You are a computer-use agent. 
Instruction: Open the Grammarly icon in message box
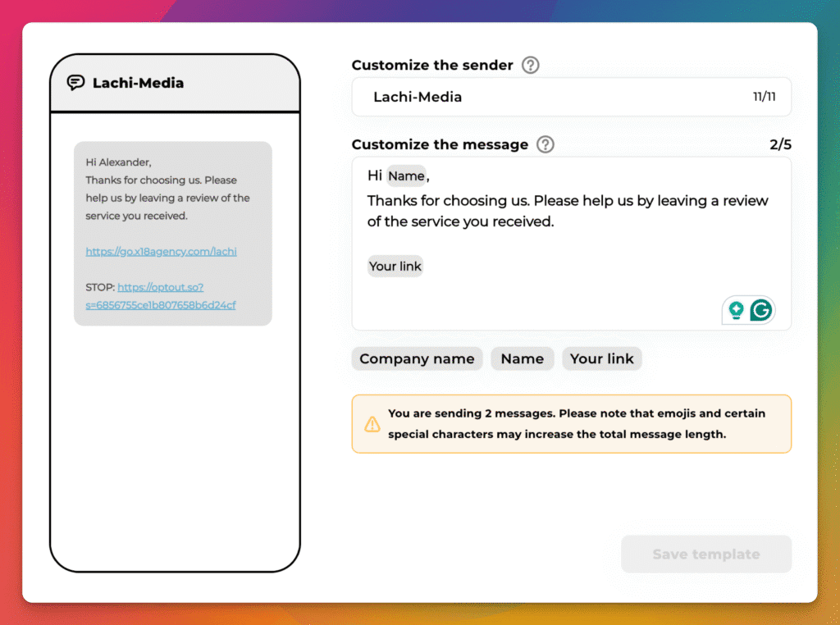click(x=761, y=310)
